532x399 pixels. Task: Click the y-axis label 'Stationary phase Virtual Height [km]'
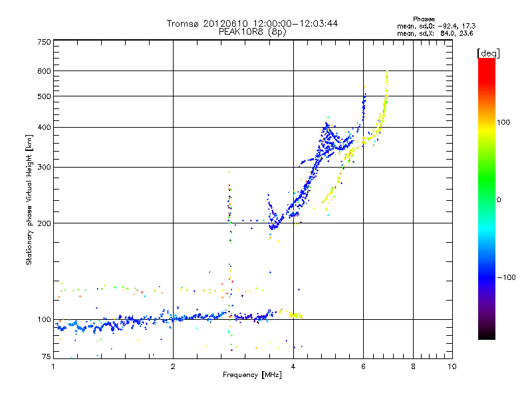(29, 199)
